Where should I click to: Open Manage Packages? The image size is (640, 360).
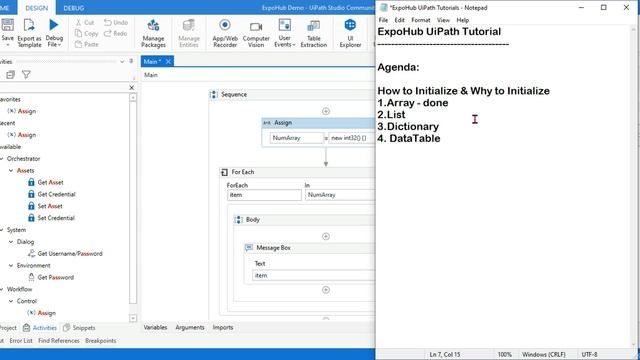(153, 33)
